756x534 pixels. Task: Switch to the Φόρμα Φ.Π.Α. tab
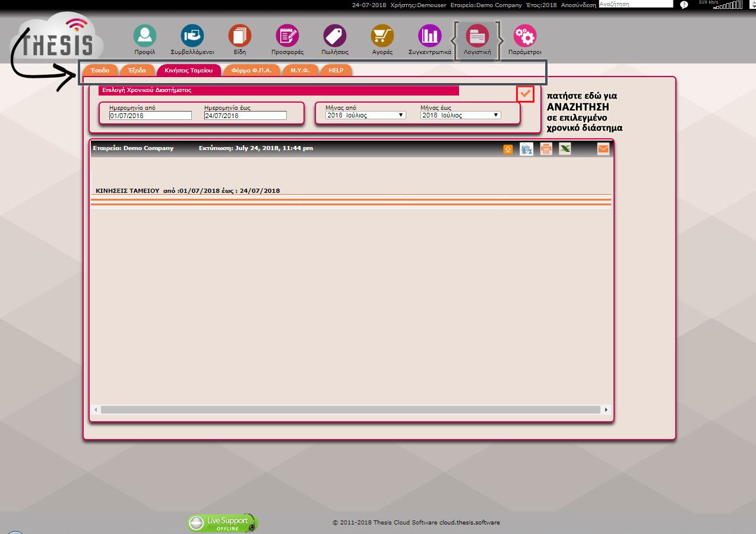coord(251,70)
